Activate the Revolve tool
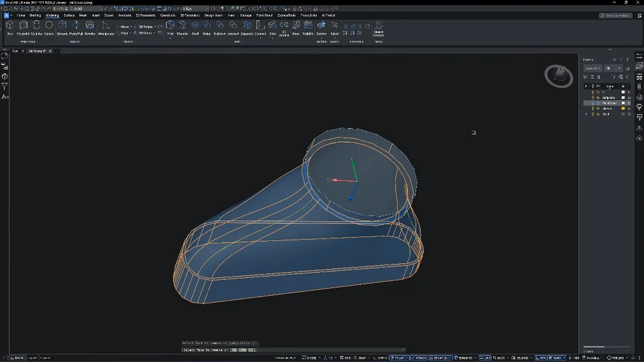This screenshot has width=644, height=362. pos(89,28)
